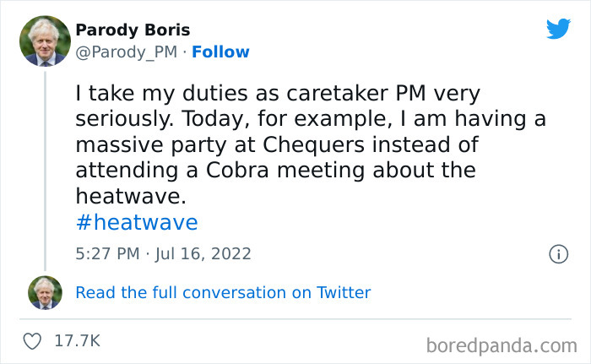Viewport: 591px width, 364px height.
Task: Open Parody Boris large profile avatar
Action: point(45,41)
